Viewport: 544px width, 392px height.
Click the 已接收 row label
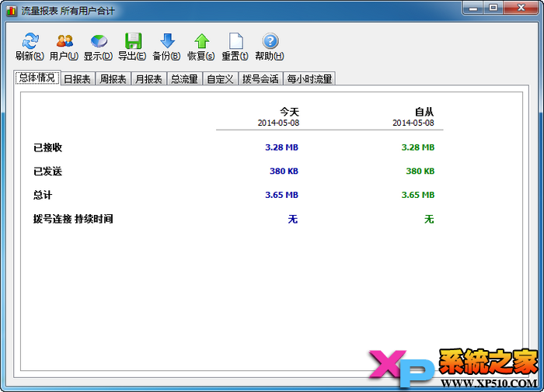click(47, 147)
